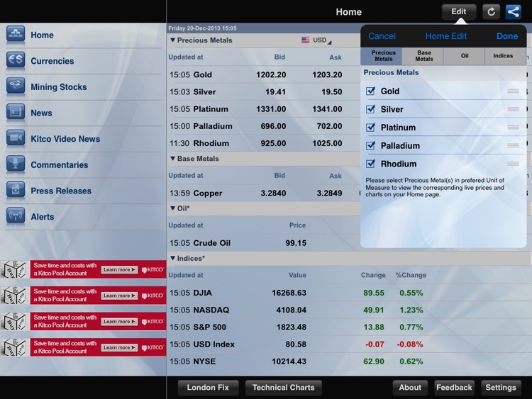Tap the US flag currency icon
Screen dimensions: 532x399
pos(305,40)
